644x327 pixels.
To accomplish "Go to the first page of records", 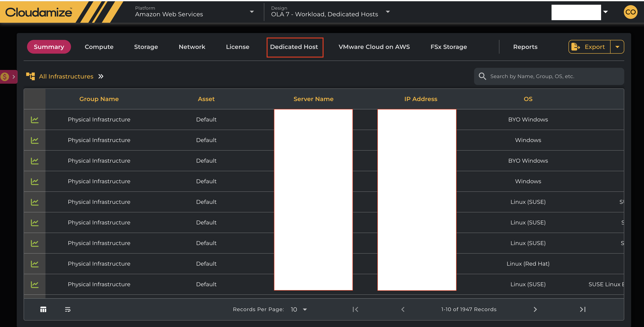I will click(355, 309).
